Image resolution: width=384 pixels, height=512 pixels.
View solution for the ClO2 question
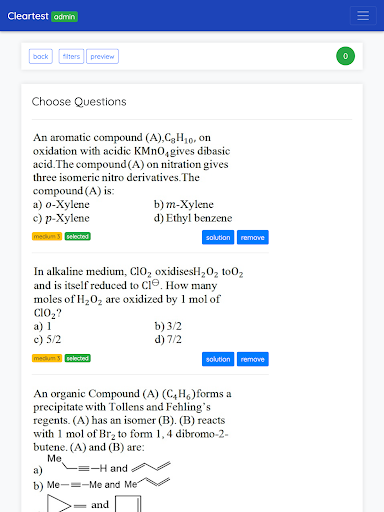click(x=218, y=359)
